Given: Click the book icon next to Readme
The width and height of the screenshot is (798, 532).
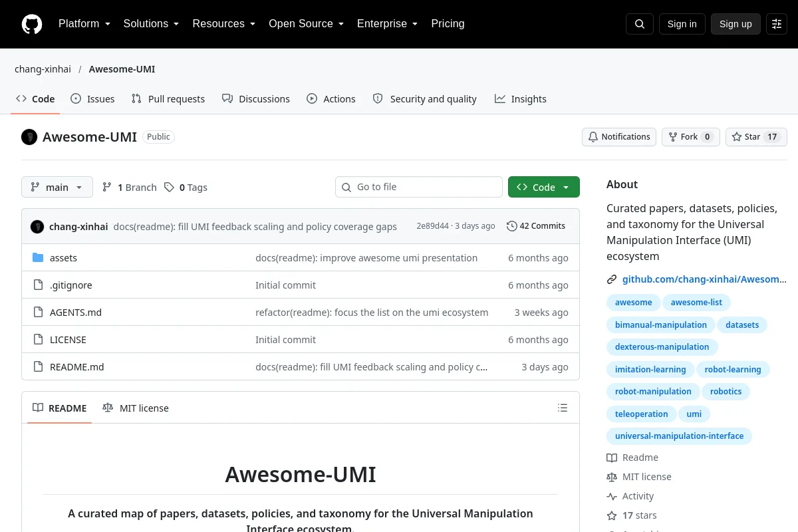Looking at the screenshot, I should pyautogui.click(x=612, y=458).
